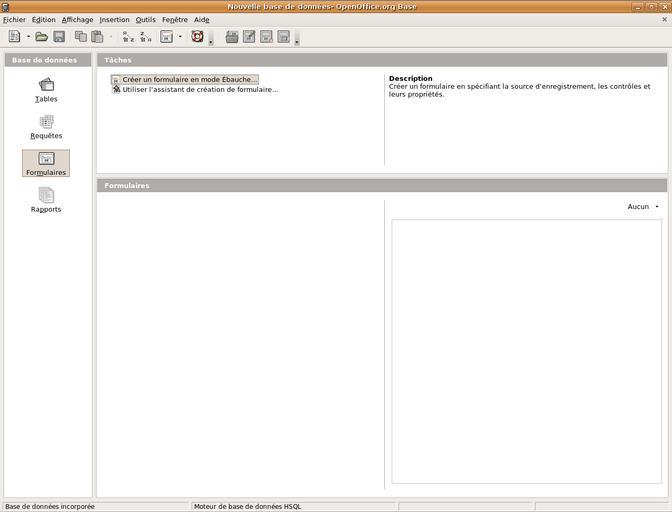The height and width of the screenshot is (512, 672).
Task: Click 'Utiliser l'assistant de création de formulaire...'
Action: click(x=200, y=89)
